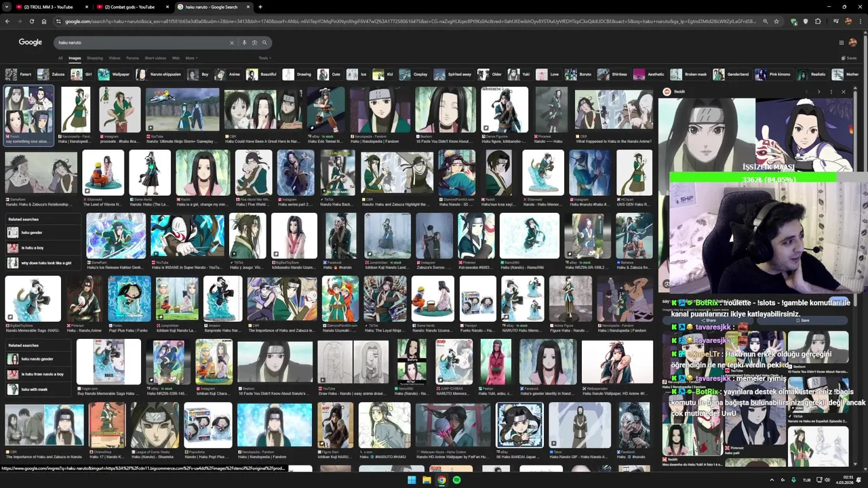
Task: Open the browser home page icon
Action: (44, 21)
